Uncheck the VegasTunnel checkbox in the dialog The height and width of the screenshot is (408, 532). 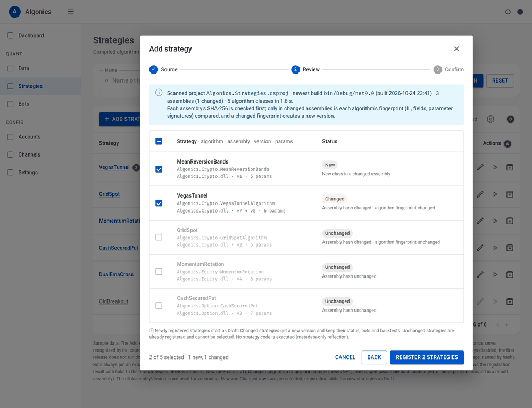[159, 203]
